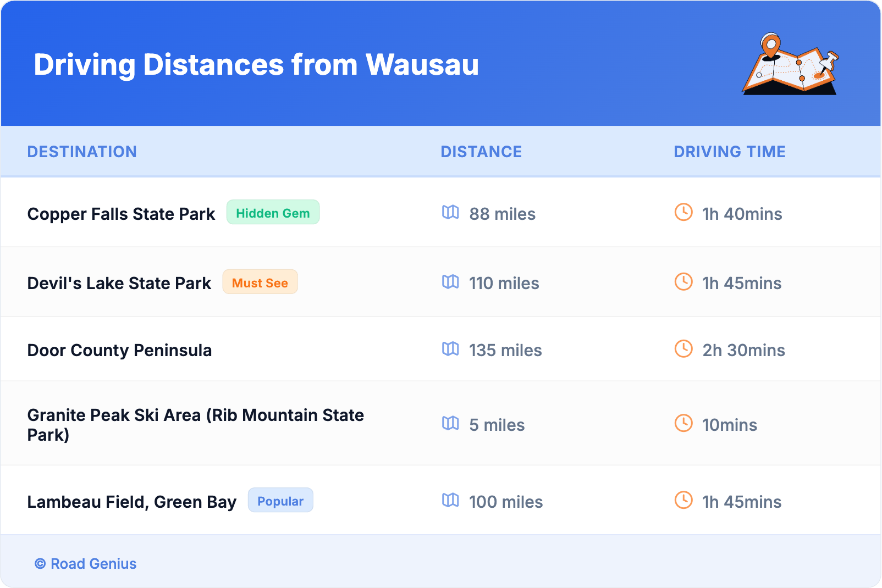
Task: Open the Road Genius copyright link
Action: tap(86, 564)
